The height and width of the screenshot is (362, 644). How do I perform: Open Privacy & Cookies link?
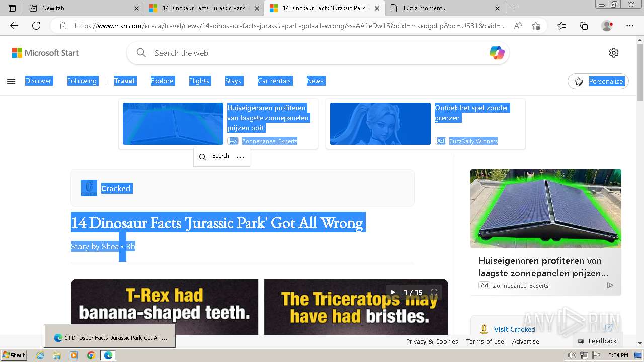(x=432, y=341)
